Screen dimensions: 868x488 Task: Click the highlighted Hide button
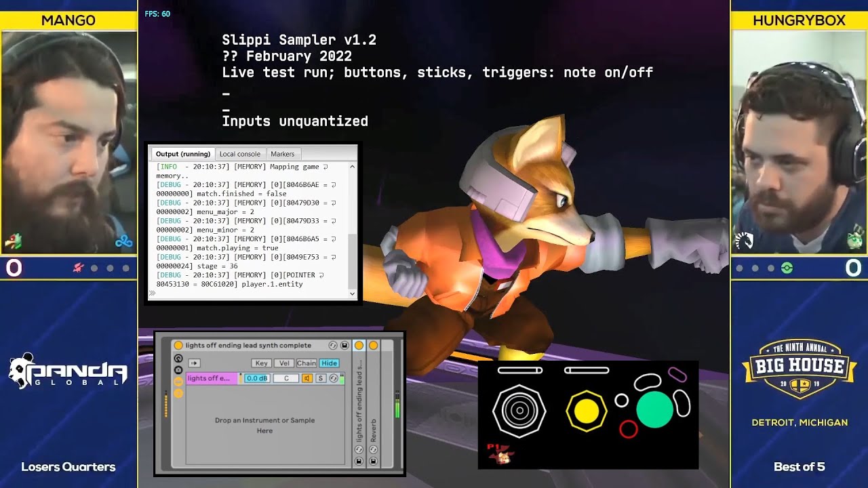tap(330, 363)
